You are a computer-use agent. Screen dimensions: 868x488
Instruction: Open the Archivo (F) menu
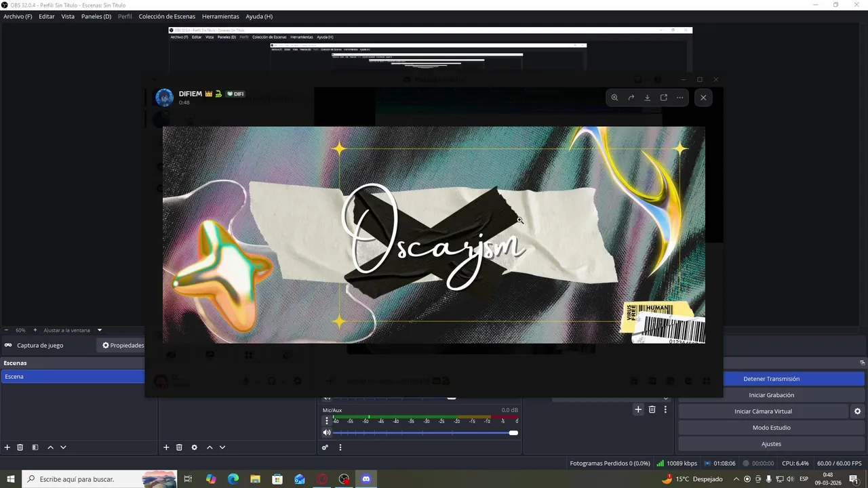click(x=18, y=16)
